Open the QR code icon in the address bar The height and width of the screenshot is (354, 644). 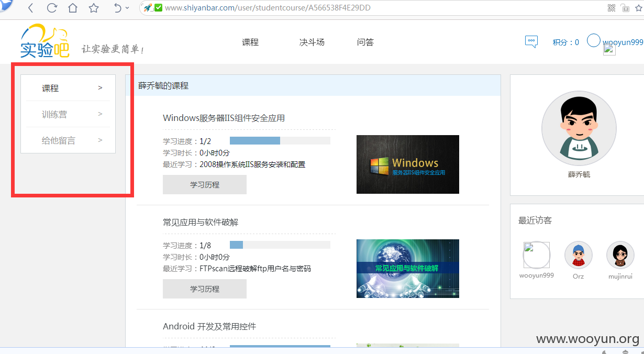click(612, 8)
